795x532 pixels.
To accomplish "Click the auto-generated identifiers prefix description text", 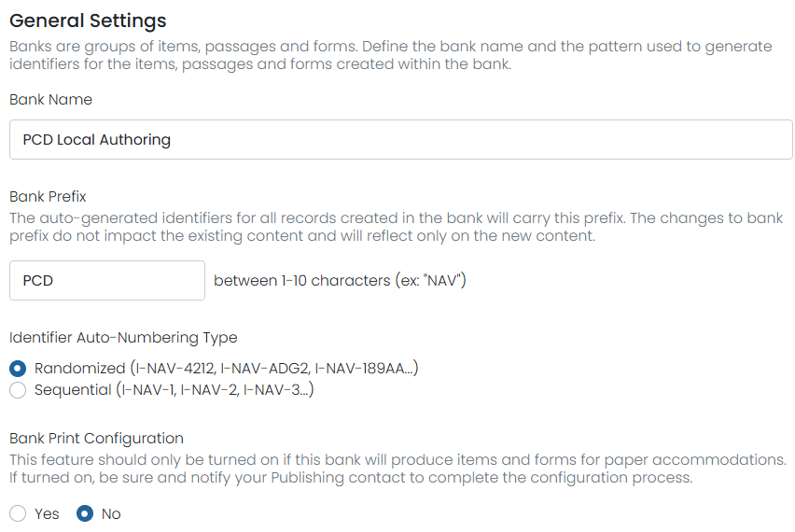I will tap(396, 227).
